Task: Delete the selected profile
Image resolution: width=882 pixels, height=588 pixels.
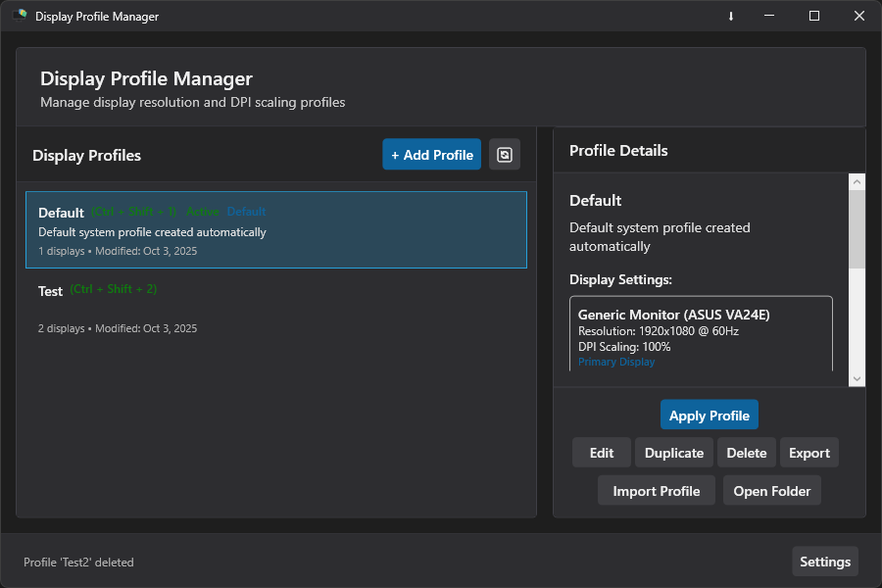Action: pyautogui.click(x=747, y=453)
